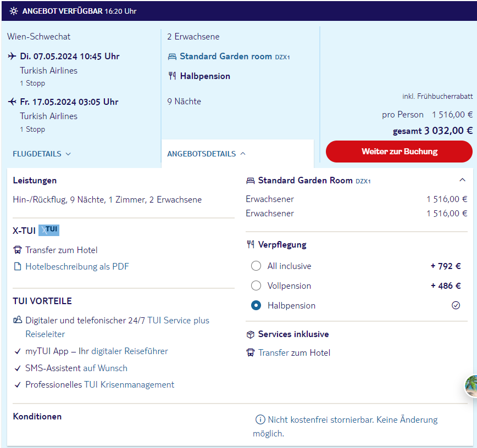Image resolution: width=477 pixels, height=448 pixels.
Task: Click '2 Erwachsene' travelers text
Action: coord(193,36)
